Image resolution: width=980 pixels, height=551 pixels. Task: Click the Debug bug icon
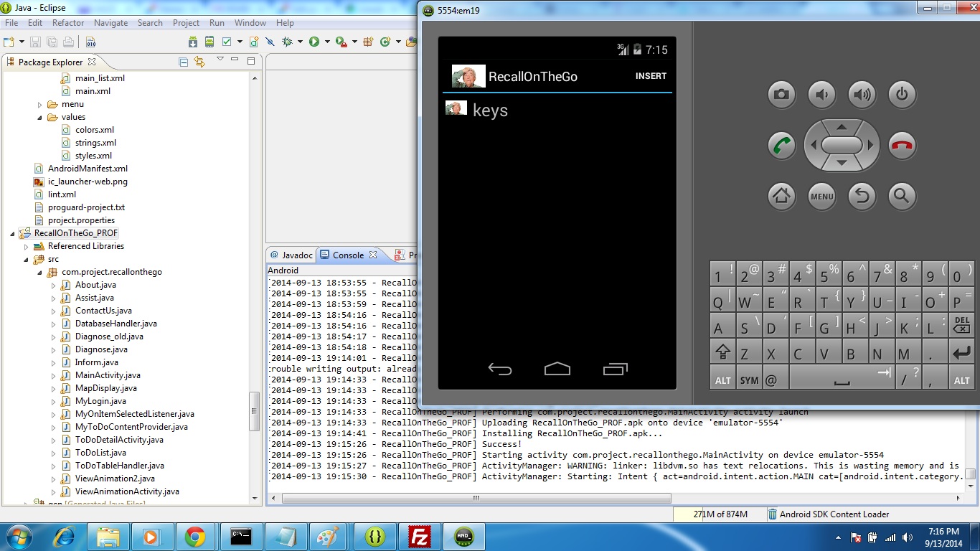click(287, 42)
